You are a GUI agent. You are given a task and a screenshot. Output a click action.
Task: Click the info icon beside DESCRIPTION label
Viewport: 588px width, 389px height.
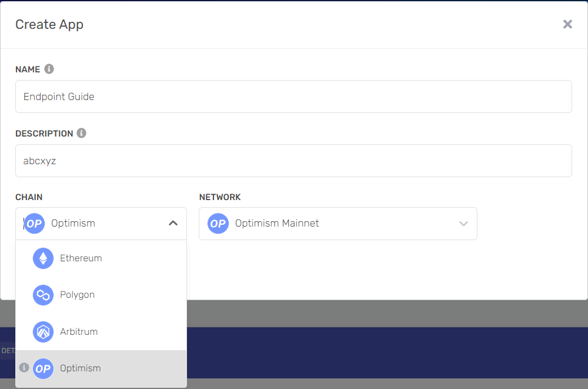coord(82,133)
